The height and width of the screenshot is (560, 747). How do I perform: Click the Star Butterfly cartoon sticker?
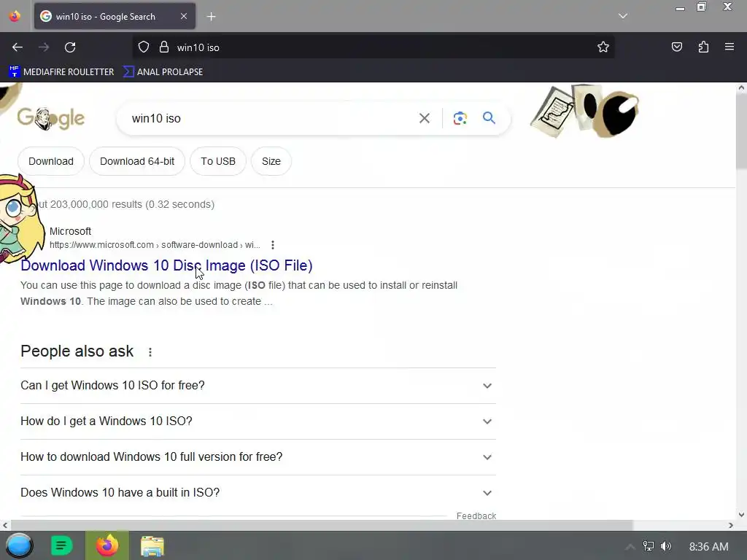(x=20, y=219)
